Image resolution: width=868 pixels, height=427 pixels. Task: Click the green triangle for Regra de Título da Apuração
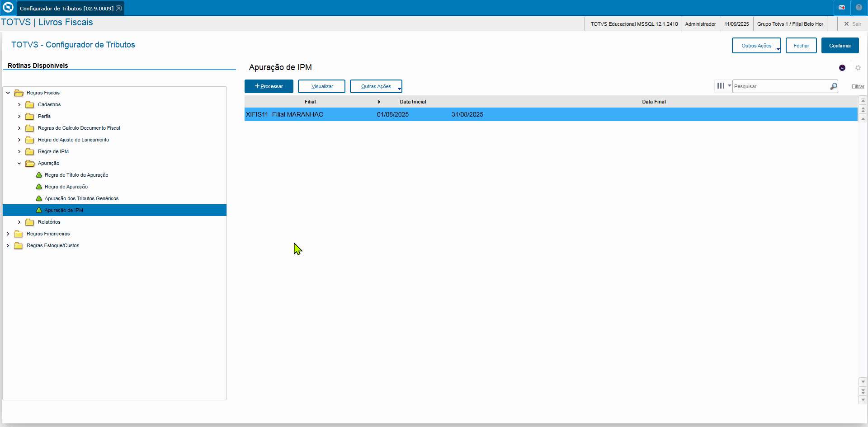[39, 175]
